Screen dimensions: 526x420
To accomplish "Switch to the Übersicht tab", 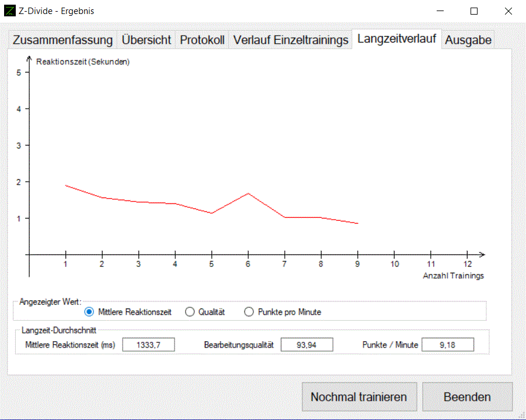I will coord(147,40).
